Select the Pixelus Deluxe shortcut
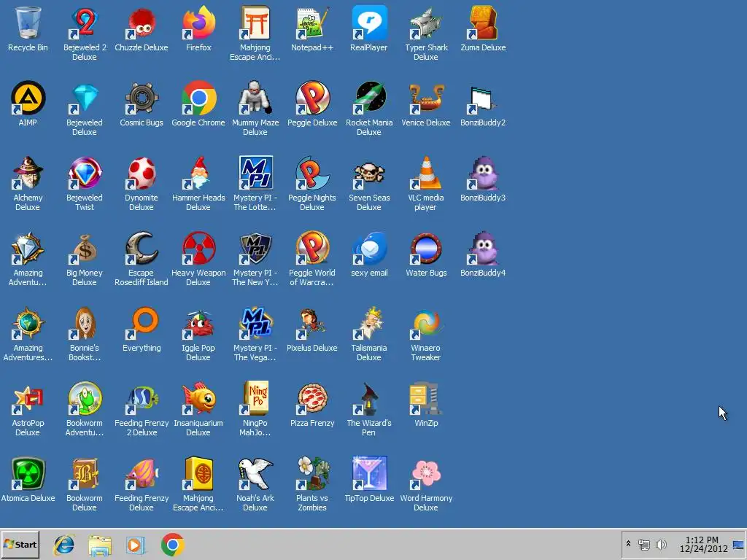This screenshot has height=560, width=747. (312, 323)
